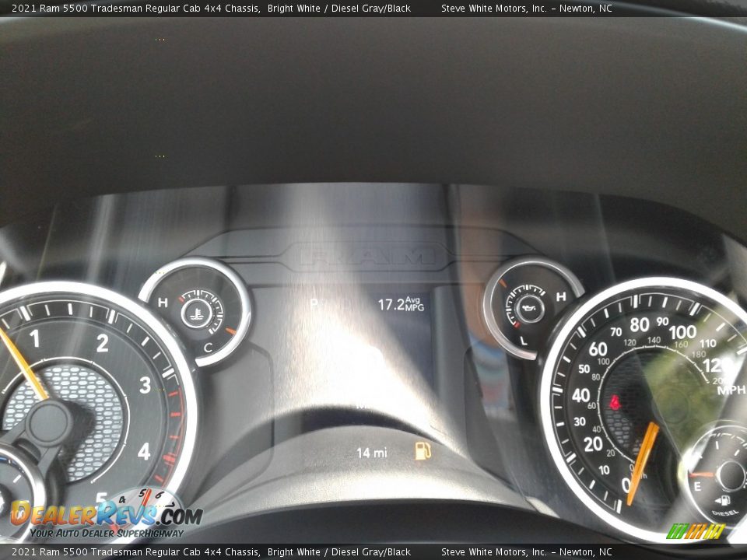Click the "30" MPH mark on speedometer

tap(580, 422)
